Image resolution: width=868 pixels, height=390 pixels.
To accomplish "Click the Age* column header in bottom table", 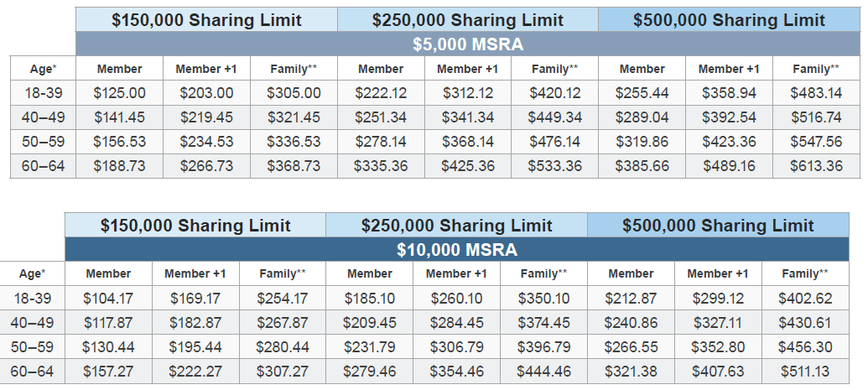I will 32,273.
